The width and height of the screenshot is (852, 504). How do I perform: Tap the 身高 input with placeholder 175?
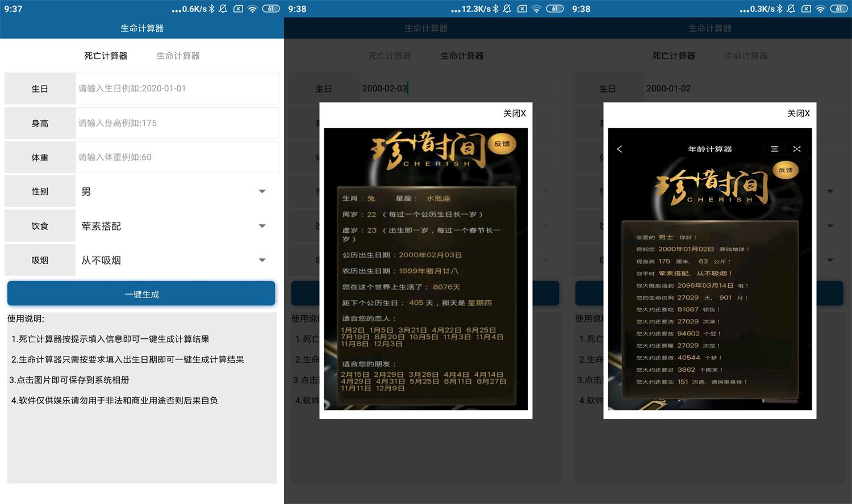click(x=177, y=123)
